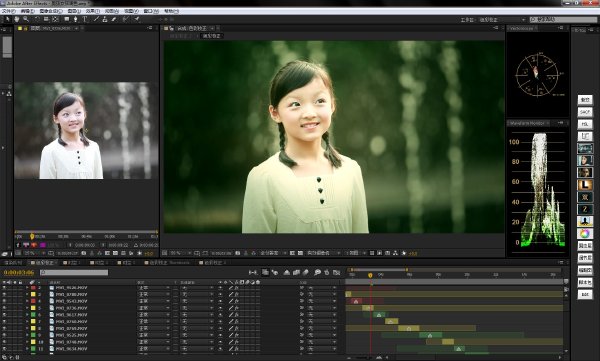
Task: Open the Graph Editor icon
Action: click(x=336, y=272)
